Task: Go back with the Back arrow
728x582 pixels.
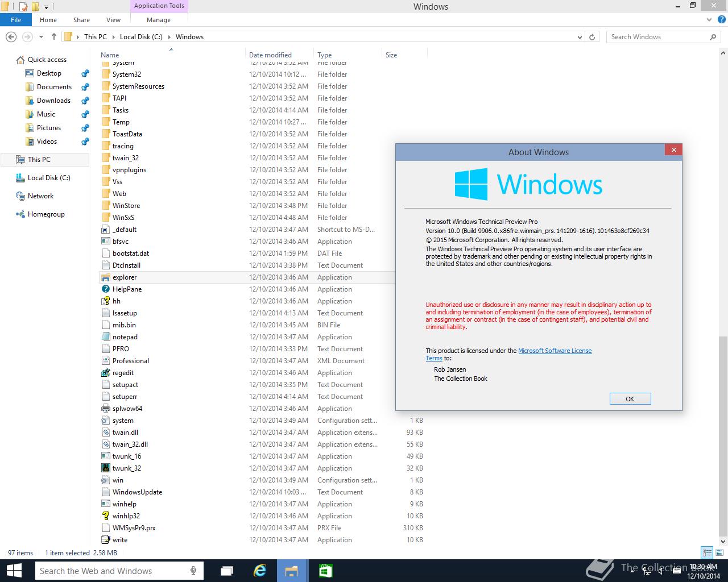Action: tap(11, 37)
